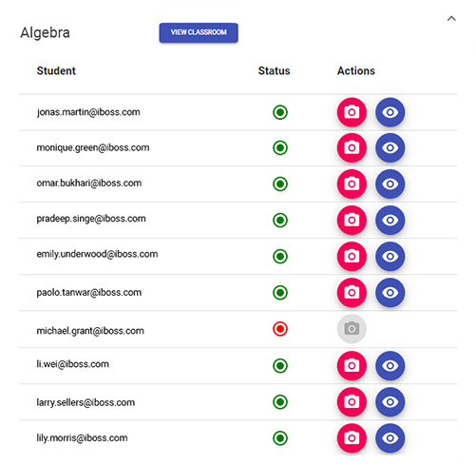The height and width of the screenshot is (465, 476).
Task: Take screenshot for lily.morris row
Action: click(x=352, y=437)
